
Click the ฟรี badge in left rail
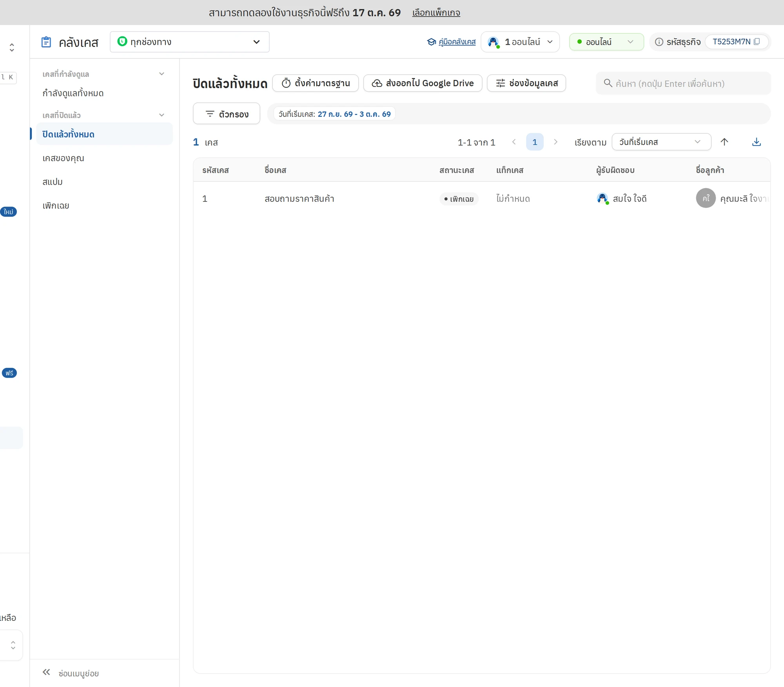[9, 373]
